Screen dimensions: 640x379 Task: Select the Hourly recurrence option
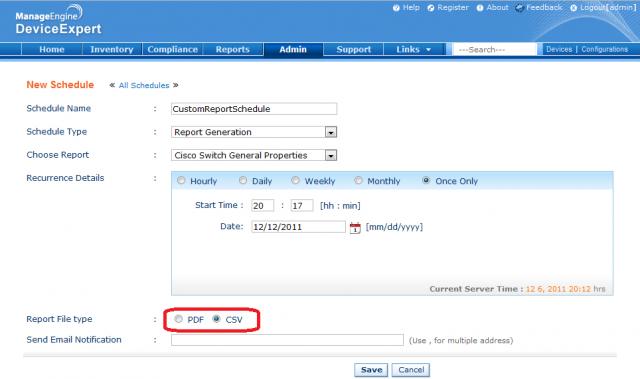181,180
